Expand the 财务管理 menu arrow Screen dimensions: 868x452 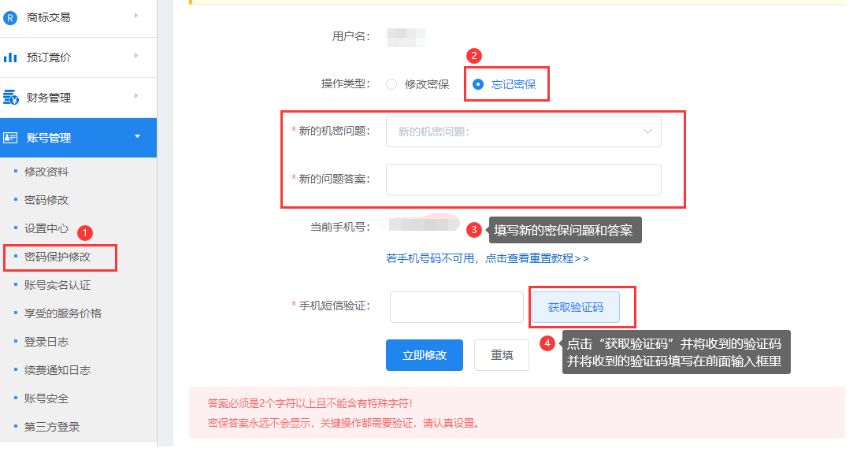[136, 96]
